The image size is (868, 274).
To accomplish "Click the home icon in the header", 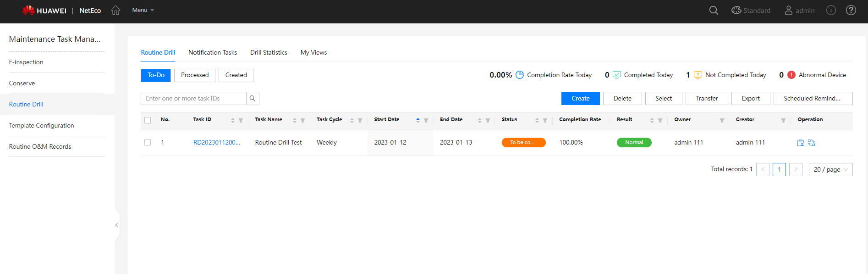I will tap(115, 10).
